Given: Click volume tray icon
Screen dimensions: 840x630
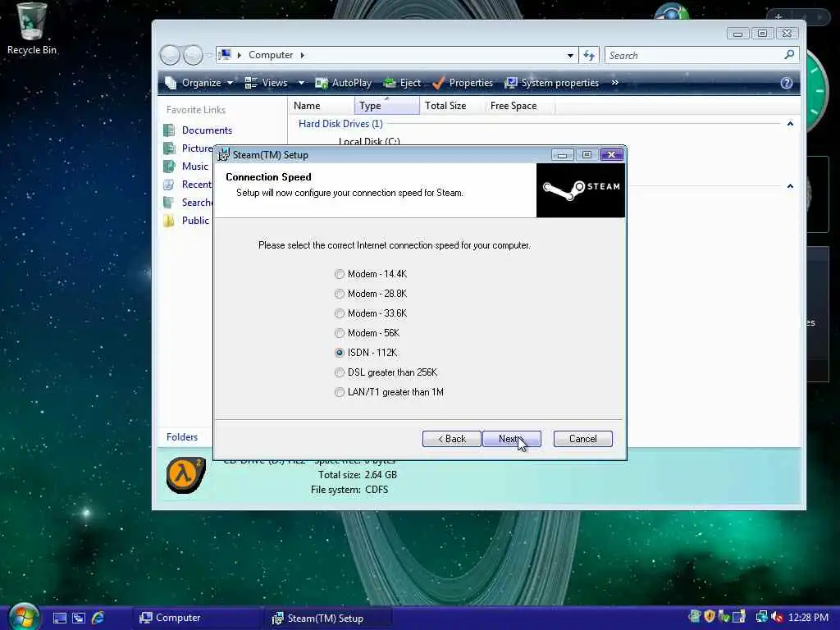Looking at the screenshot, I should click(x=777, y=617).
